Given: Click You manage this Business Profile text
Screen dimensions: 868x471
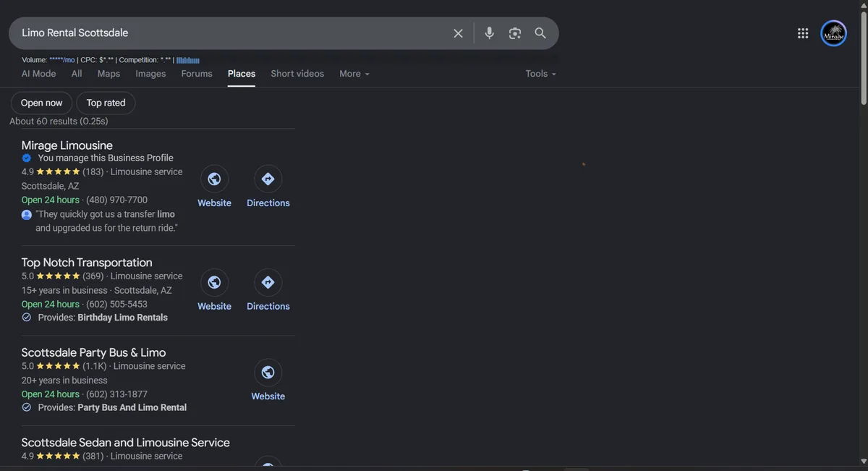Looking at the screenshot, I should coord(106,158).
